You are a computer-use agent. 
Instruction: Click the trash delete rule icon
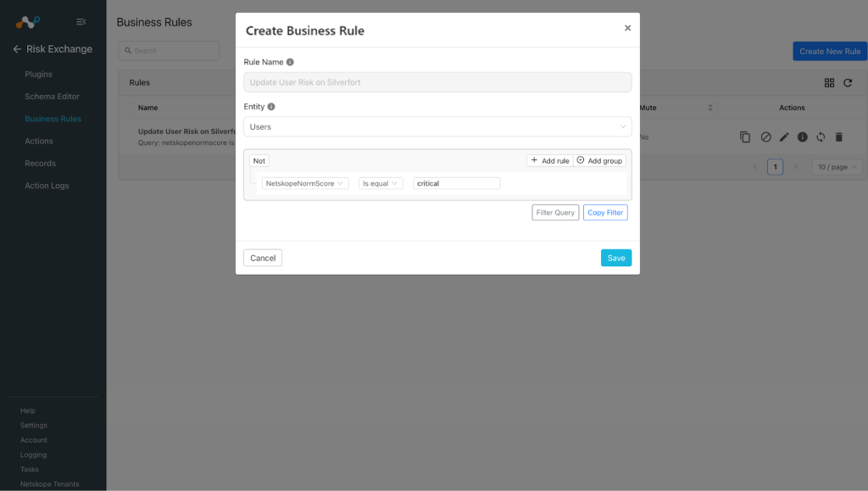point(838,137)
